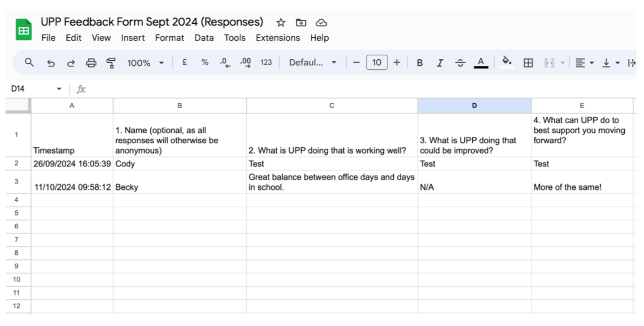Toggle strikethrough formatting
Screen dimensions: 644x326
[x=460, y=63]
